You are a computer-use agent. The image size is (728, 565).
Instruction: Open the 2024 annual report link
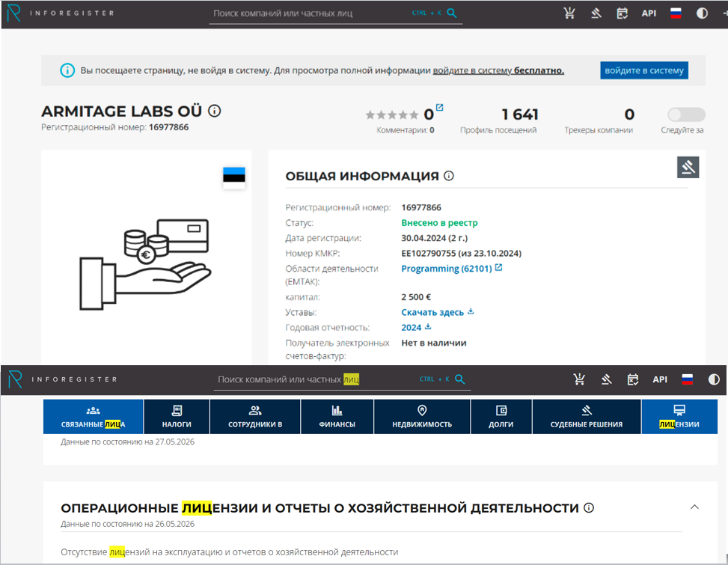(x=411, y=327)
